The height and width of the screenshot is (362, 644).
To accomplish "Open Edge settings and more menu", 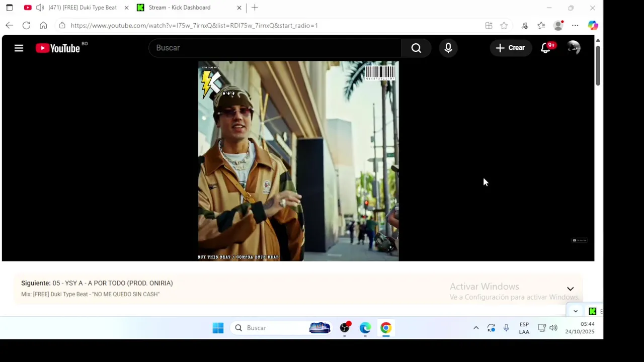I will pos(575,26).
